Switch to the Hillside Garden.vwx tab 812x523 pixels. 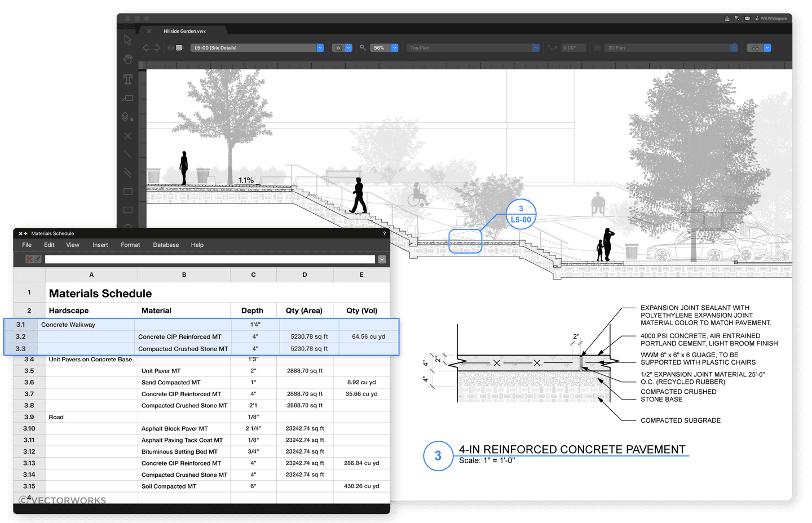coord(184,32)
